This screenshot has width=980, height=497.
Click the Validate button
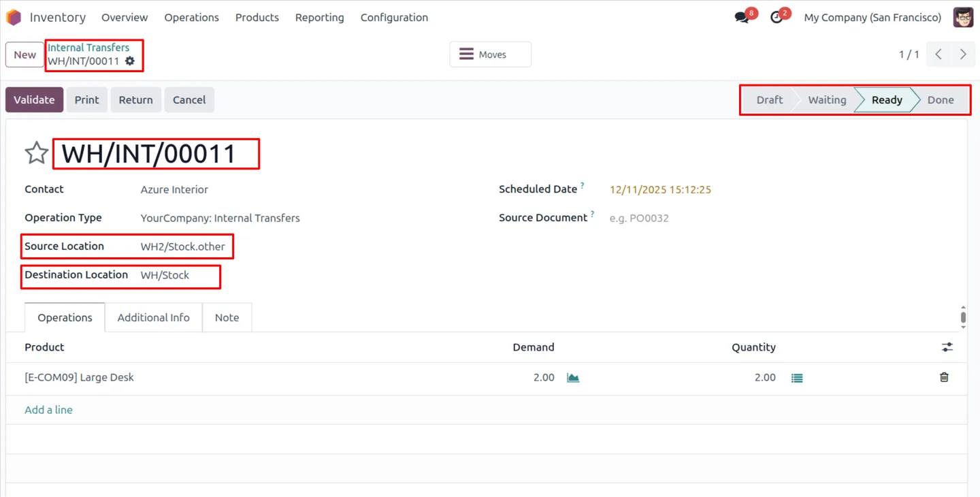34,100
